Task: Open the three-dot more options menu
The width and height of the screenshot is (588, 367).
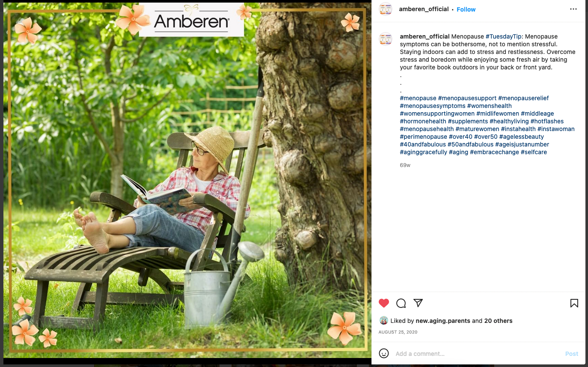Action: click(573, 9)
